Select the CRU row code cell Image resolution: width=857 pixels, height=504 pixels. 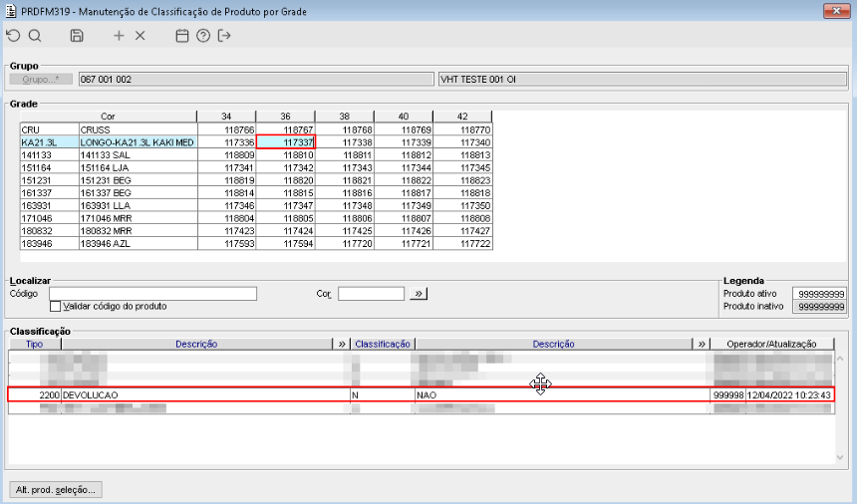[50, 129]
